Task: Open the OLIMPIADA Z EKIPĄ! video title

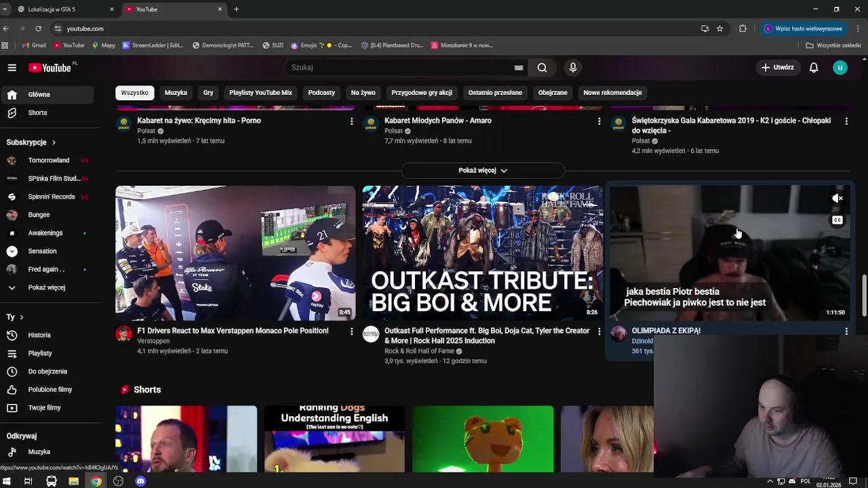Action: [x=666, y=331]
